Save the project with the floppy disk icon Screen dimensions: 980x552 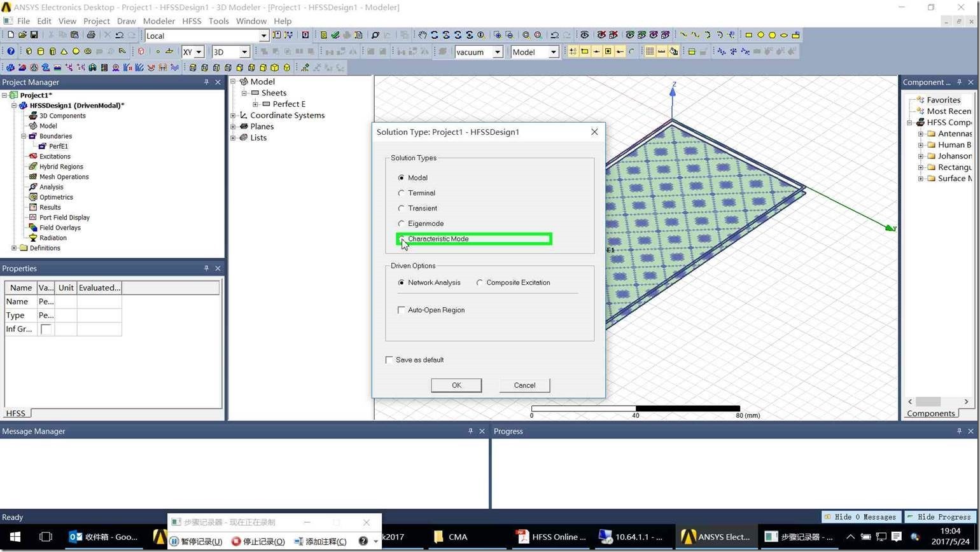tap(34, 35)
